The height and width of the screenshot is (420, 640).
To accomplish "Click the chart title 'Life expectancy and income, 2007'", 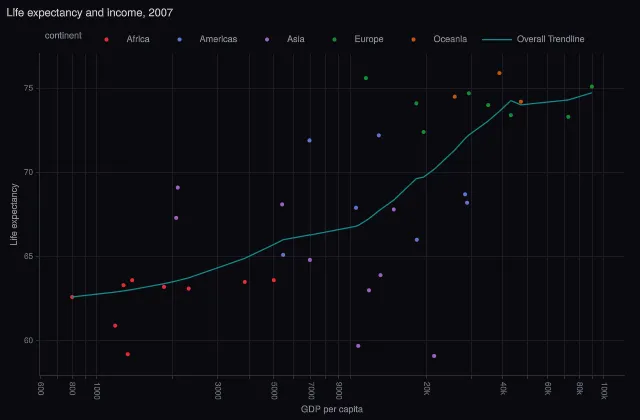I will click(x=90, y=13).
